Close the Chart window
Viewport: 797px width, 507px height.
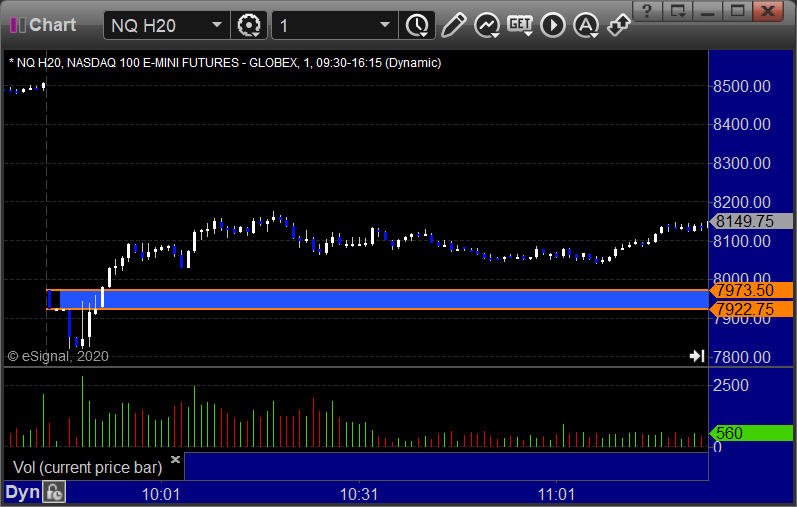769,11
